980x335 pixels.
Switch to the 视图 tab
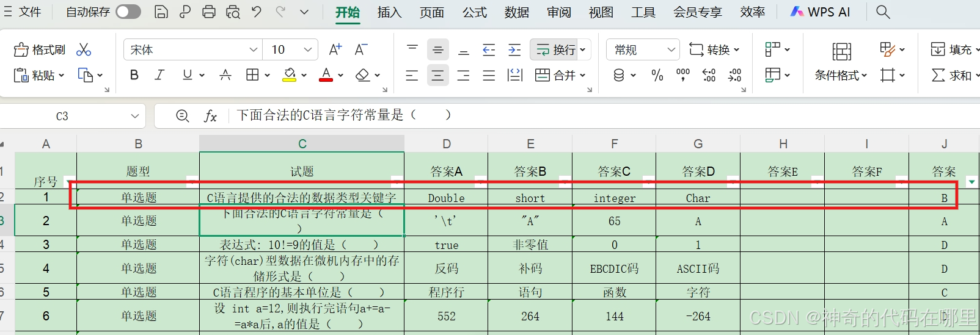(x=601, y=12)
